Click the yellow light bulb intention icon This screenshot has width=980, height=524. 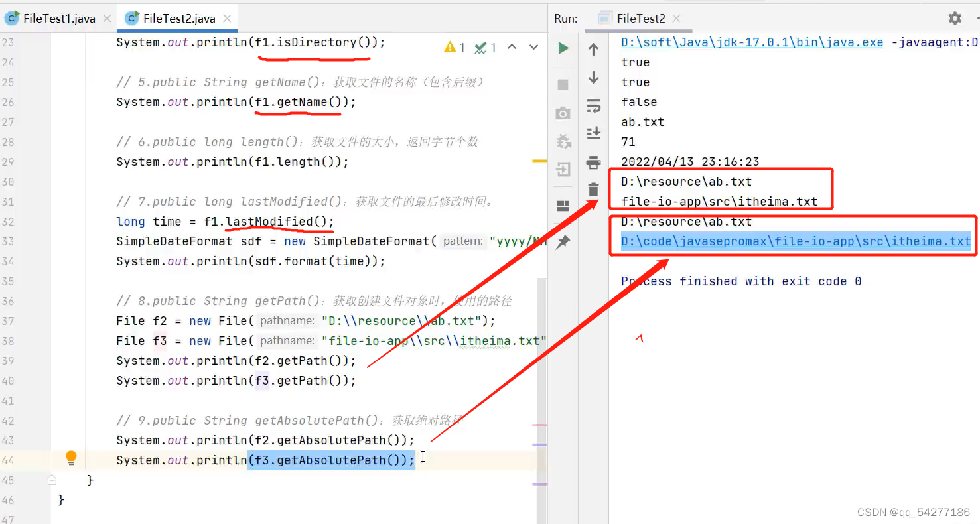71,458
